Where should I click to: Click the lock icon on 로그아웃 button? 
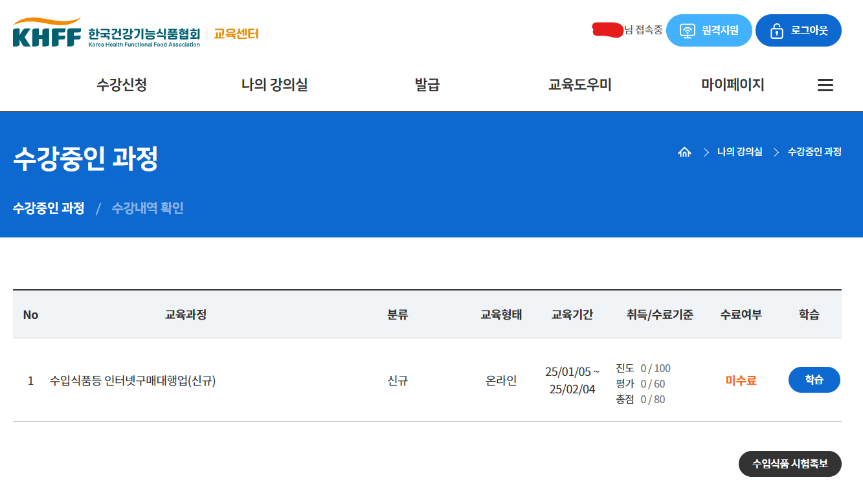[775, 30]
